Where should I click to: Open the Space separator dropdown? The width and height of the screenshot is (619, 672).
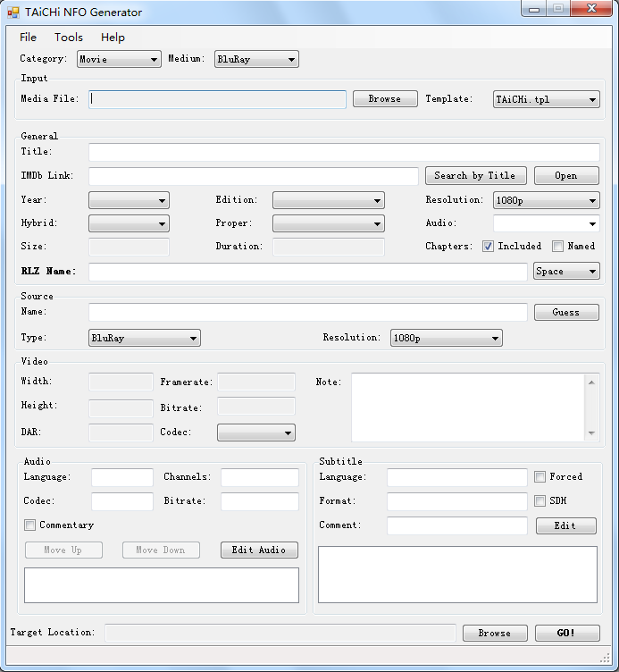[566, 272]
